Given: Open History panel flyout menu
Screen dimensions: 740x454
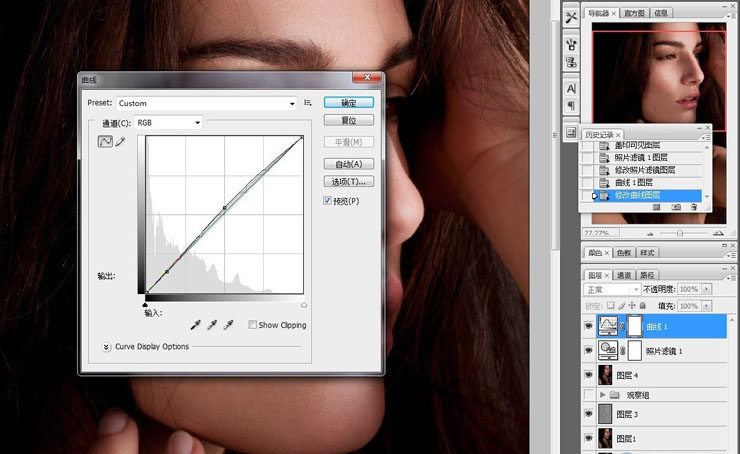Looking at the screenshot, I should coord(706,137).
